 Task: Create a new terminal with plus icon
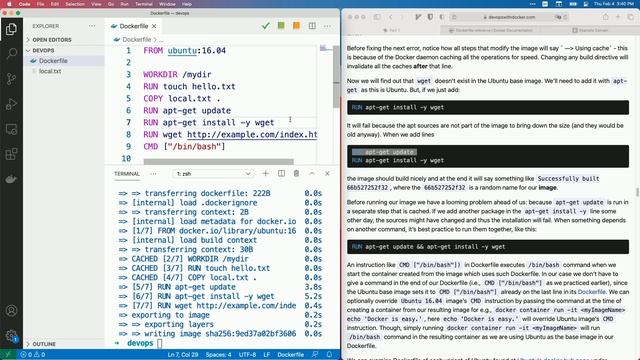[x=265, y=173]
